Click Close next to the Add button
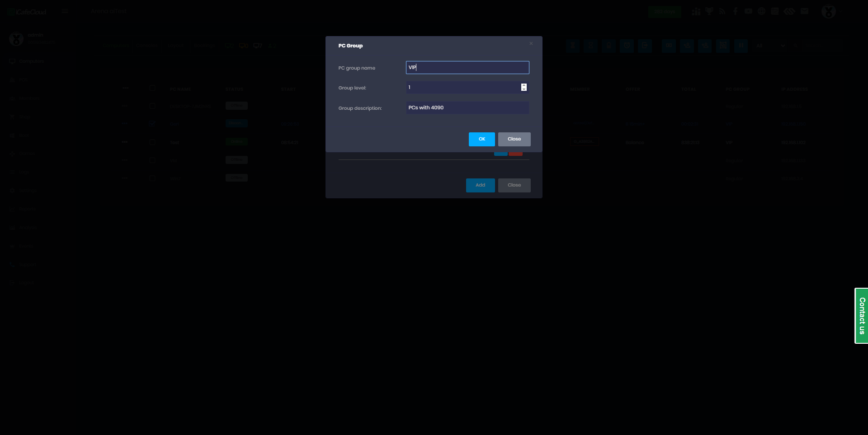This screenshot has height=435, width=868. click(514, 185)
